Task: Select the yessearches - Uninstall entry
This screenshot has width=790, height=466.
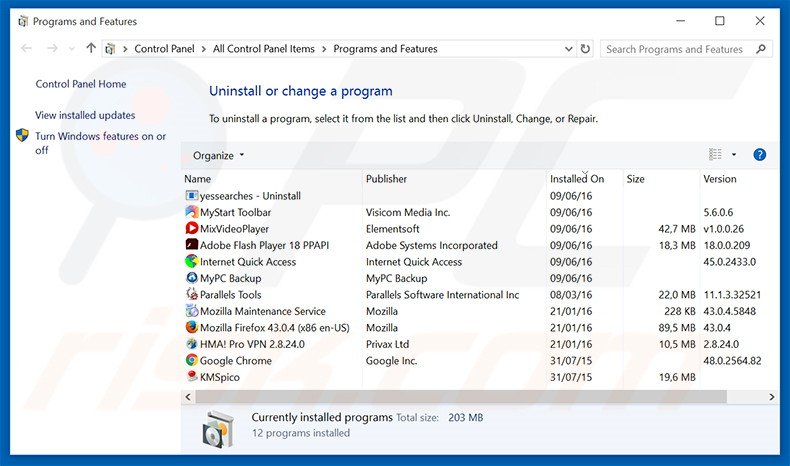Action: coord(250,196)
